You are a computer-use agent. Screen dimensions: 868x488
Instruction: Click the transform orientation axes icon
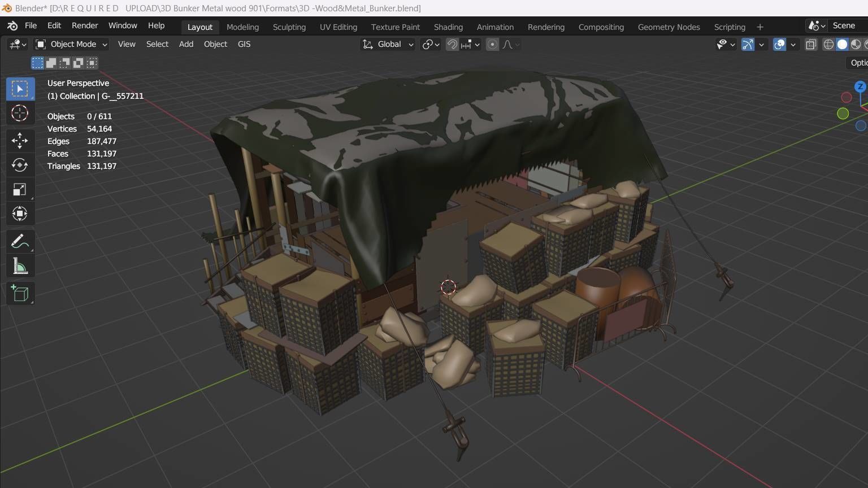(368, 44)
